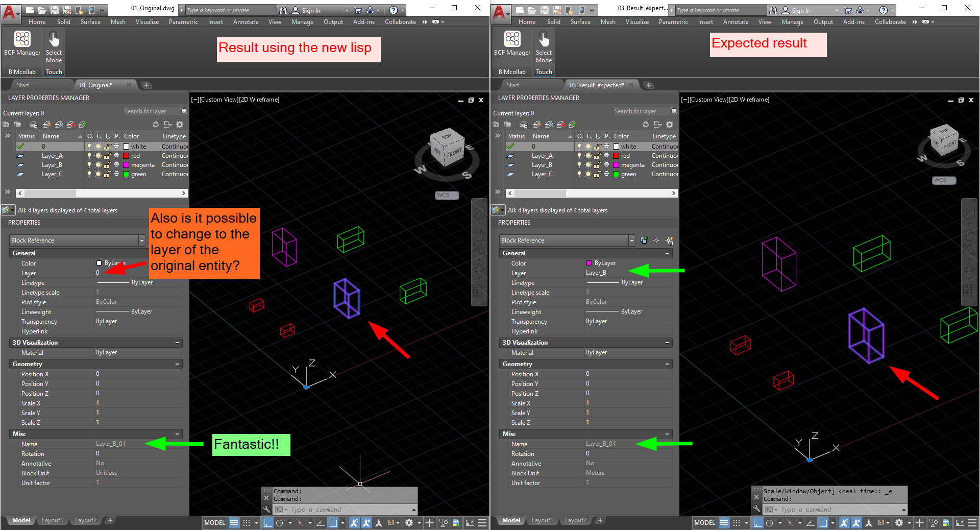This screenshot has width=980, height=530.
Task: Click the Delete Layer icon with red X
Action: click(x=71, y=125)
